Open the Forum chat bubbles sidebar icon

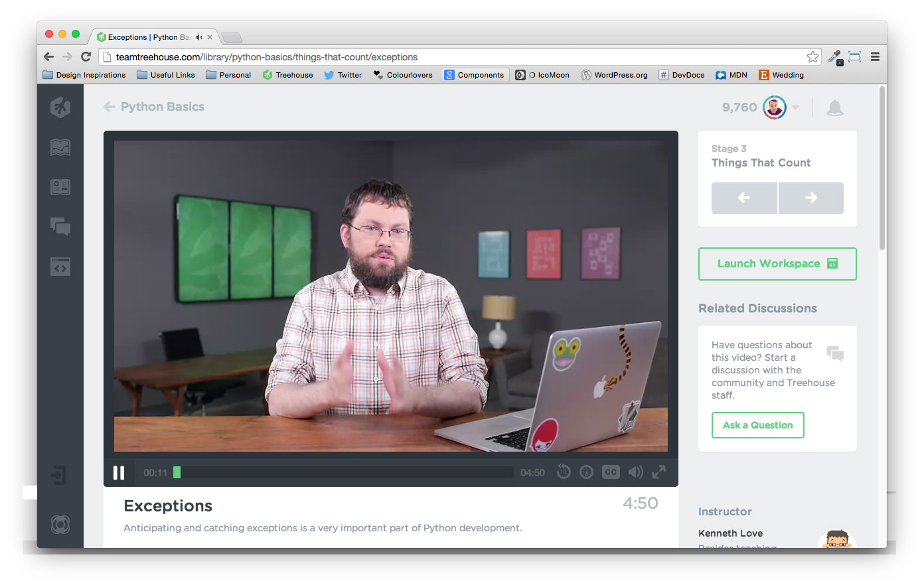click(x=60, y=227)
